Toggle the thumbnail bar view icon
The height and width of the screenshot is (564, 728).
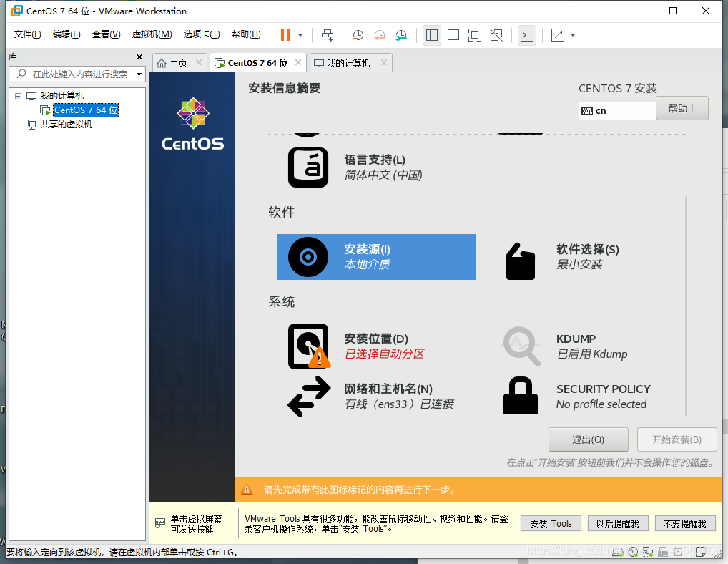click(x=453, y=35)
